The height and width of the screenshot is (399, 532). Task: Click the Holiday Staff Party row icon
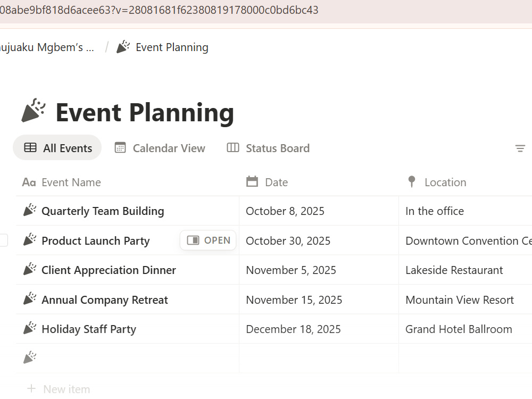pyautogui.click(x=30, y=328)
